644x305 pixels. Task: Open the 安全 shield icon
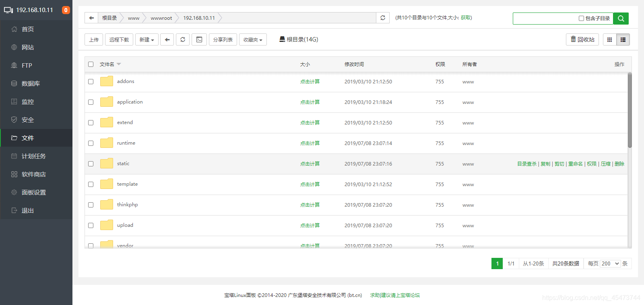14,120
